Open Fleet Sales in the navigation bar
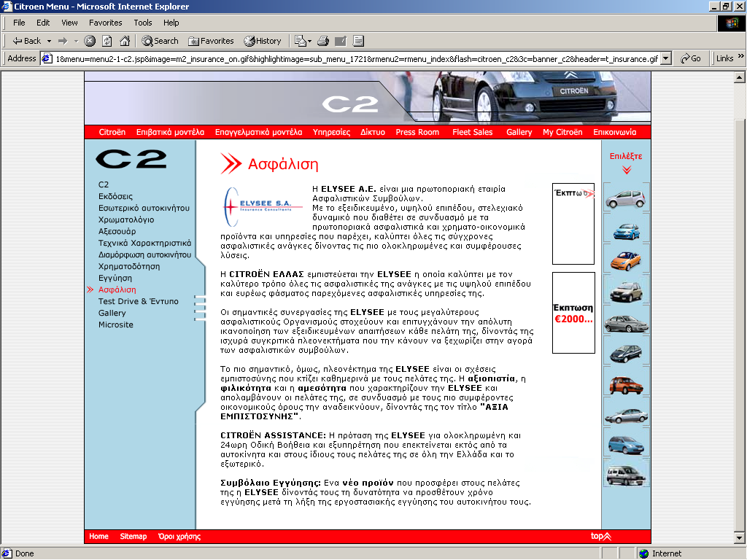Viewport: 747px width, 560px height. tap(473, 132)
